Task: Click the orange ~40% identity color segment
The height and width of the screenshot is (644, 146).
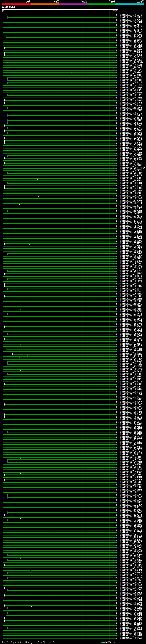Action: (x=45, y=4)
